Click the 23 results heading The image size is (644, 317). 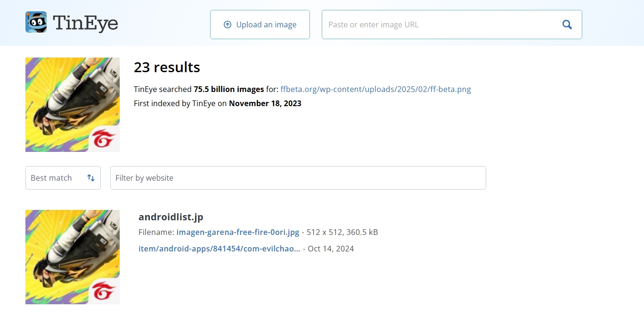coord(167,67)
